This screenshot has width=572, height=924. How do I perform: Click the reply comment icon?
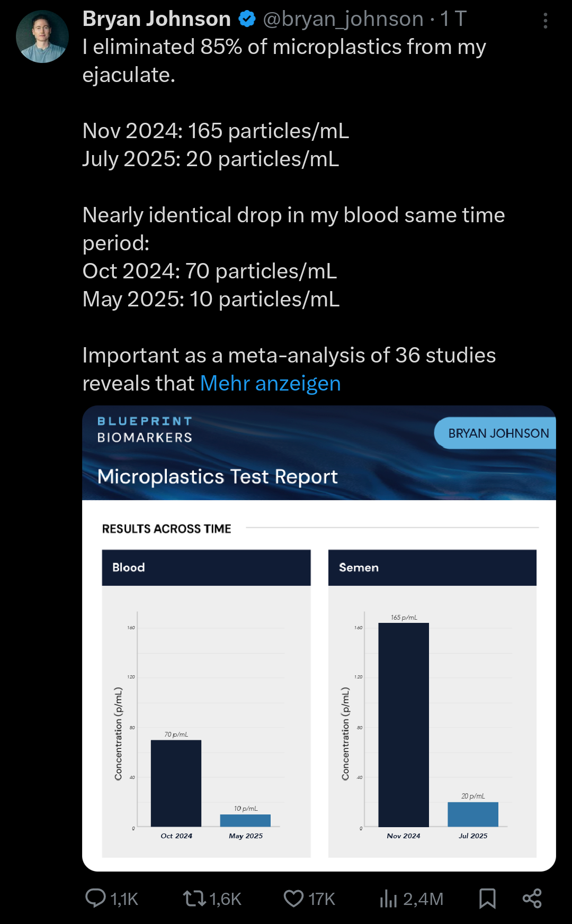[96, 898]
